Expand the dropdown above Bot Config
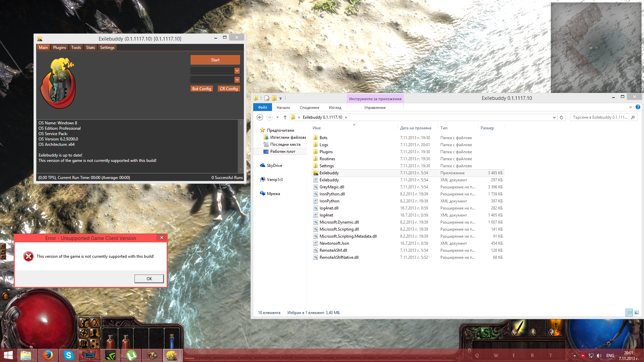Viewport: 644px width, 362px height. pyautogui.click(x=237, y=80)
